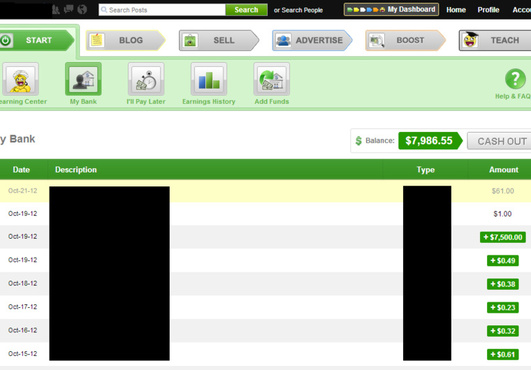This screenshot has width=531, height=370.
Task: Select the Oct-15-12 date cell
Action: click(22, 353)
